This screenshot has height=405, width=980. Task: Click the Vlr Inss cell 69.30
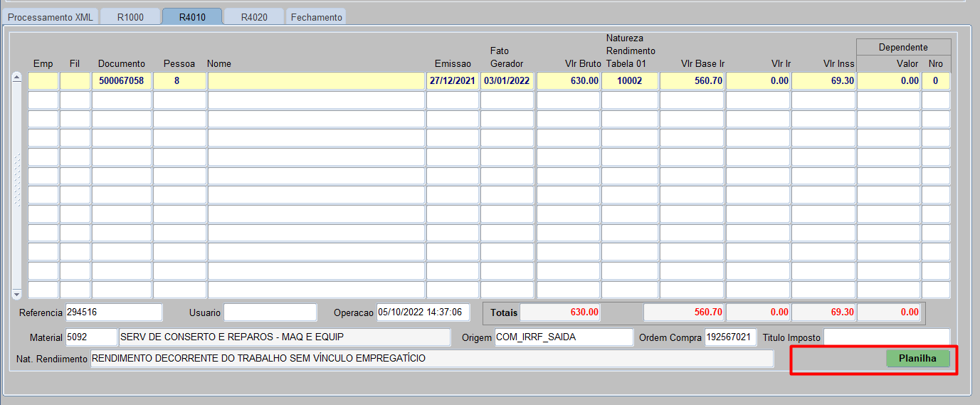coord(823,81)
